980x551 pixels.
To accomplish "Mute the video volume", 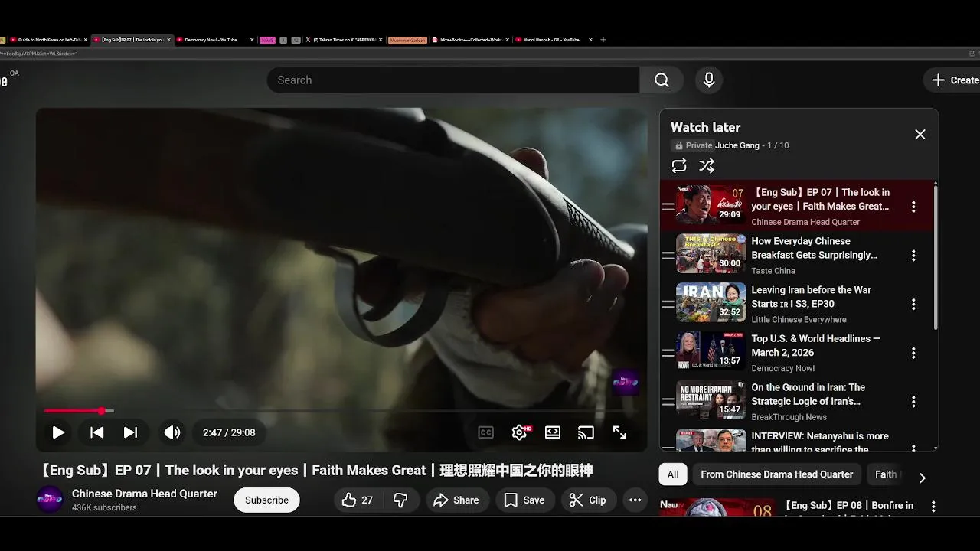I will pyautogui.click(x=172, y=432).
